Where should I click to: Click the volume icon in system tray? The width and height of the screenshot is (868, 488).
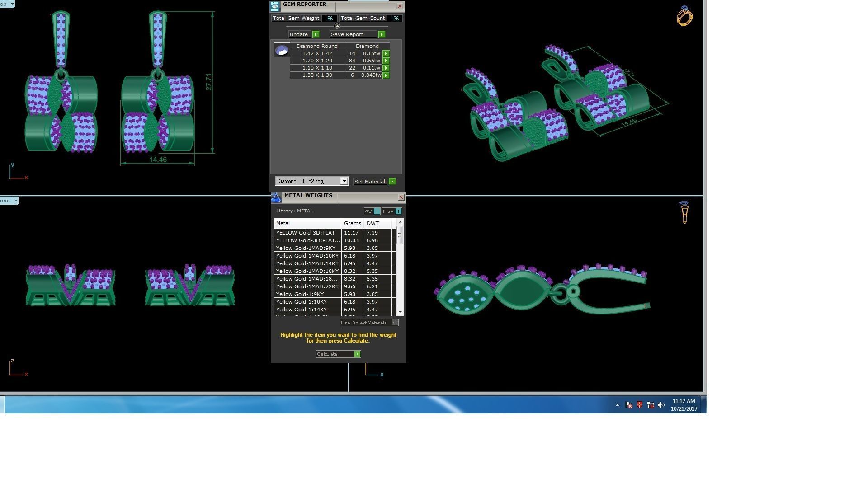pyautogui.click(x=661, y=405)
